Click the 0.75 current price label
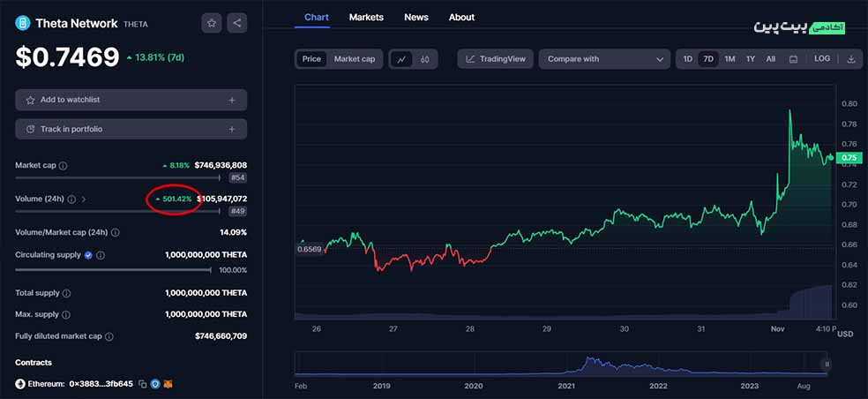The image size is (868, 399). pyautogui.click(x=849, y=158)
